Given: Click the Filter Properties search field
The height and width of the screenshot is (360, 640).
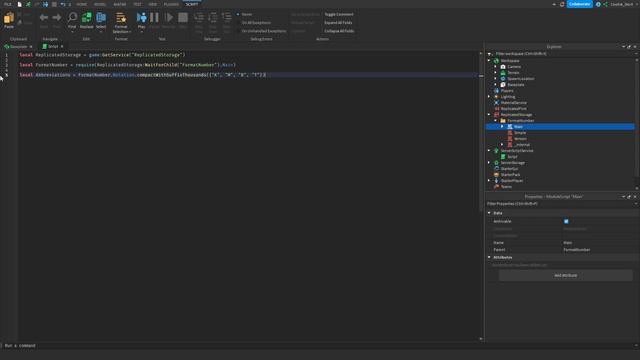Looking at the screenshot, I should pyautogui.click(x=559, y=204).
